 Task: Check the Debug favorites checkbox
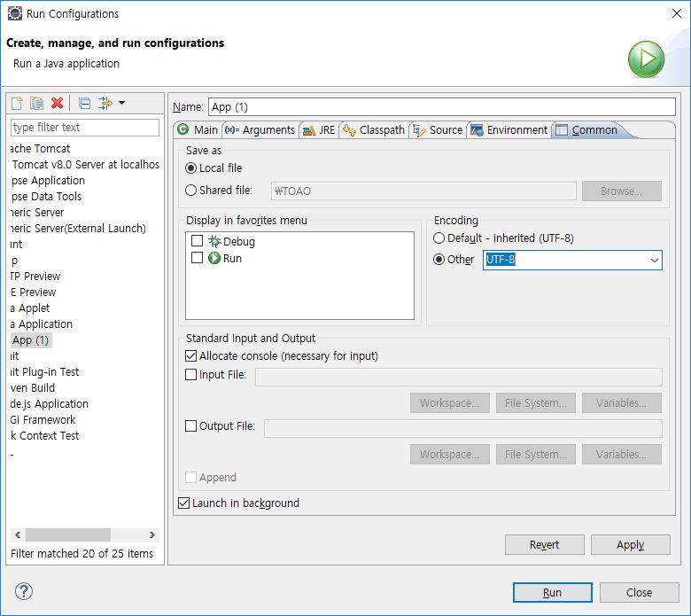197,241
